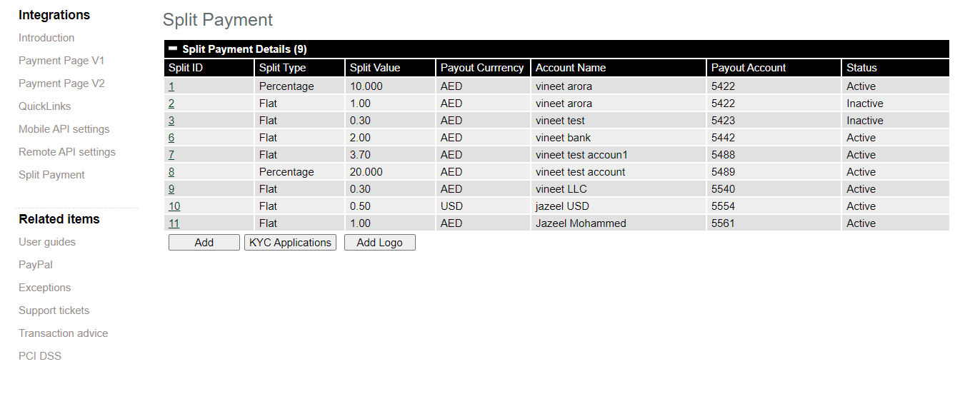This screenshot has height=394, width=980.
Task: Collapse the Split Payment Details section
Action: click(x=173, y=49)
